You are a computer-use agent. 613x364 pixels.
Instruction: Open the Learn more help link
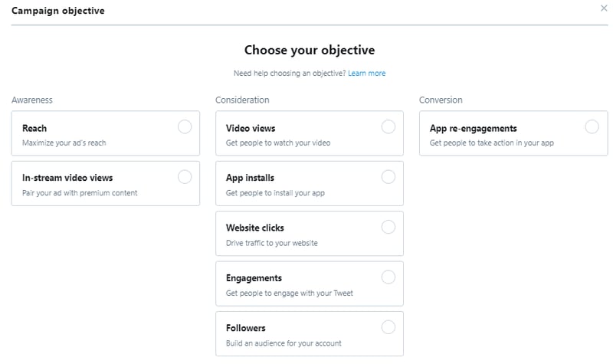click(367, 74)
